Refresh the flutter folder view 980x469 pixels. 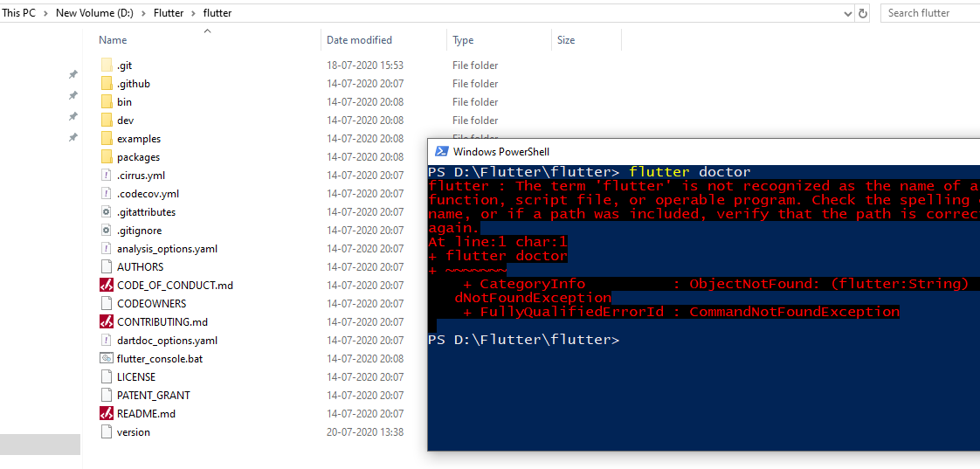tap(863, 13)
